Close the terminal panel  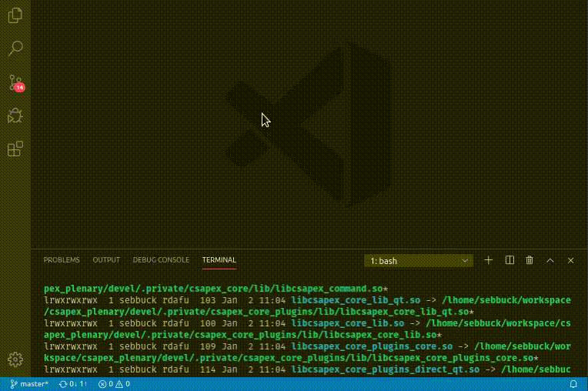tap(571, 260)
